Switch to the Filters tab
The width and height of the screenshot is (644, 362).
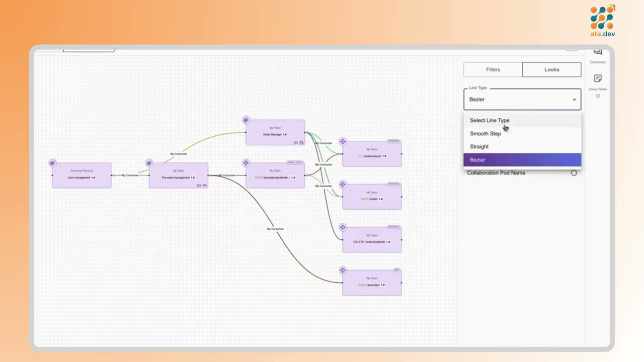point(493,69)
